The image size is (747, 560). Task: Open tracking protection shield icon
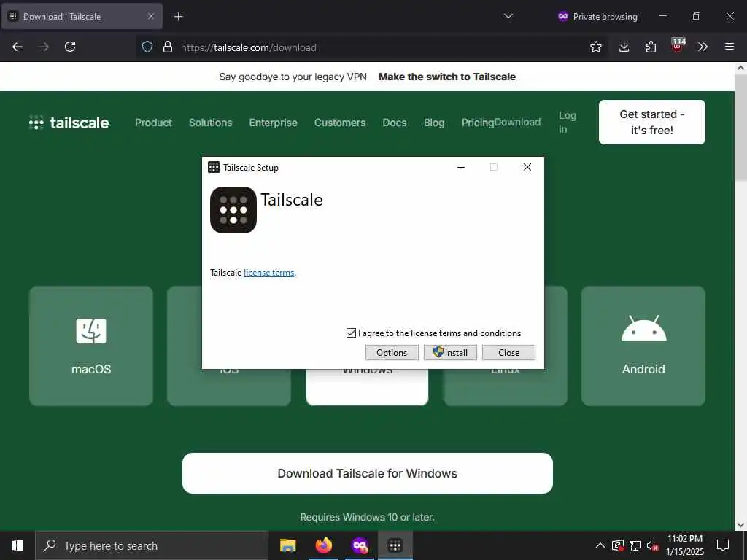pos(147,47)
